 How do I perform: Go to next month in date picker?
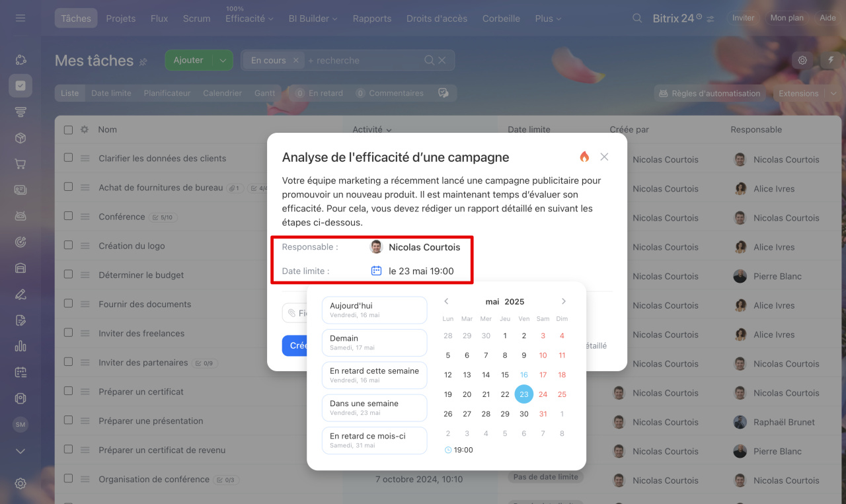coord(564,301)
